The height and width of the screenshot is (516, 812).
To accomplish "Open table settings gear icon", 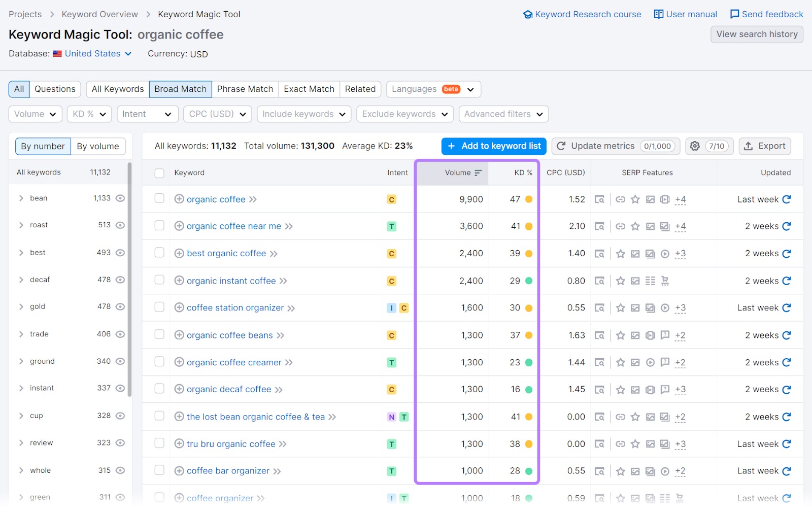I will (695, 146).
